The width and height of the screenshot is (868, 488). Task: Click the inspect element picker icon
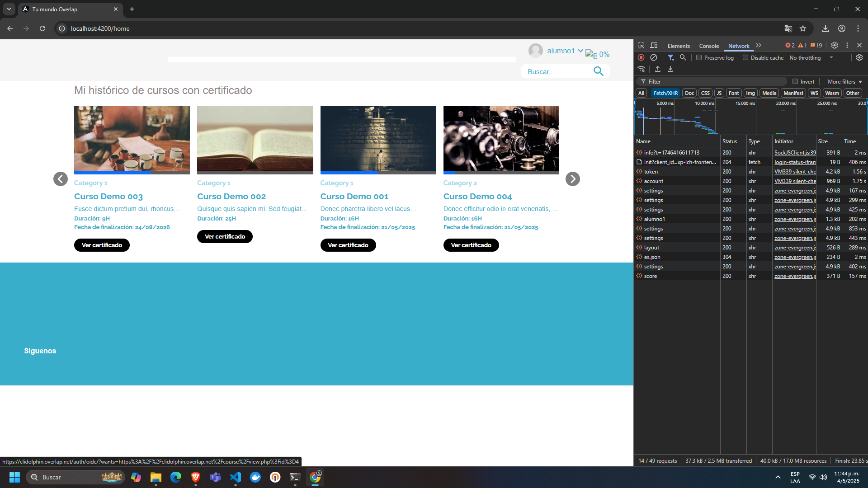(641, 46)
